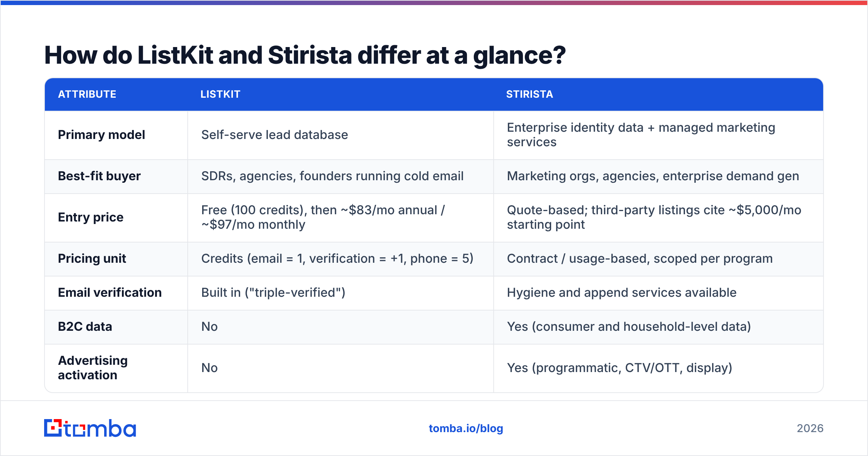Open the tomba.io/blog link
Viewport: 868px width, 456px height.
[466, 428]
